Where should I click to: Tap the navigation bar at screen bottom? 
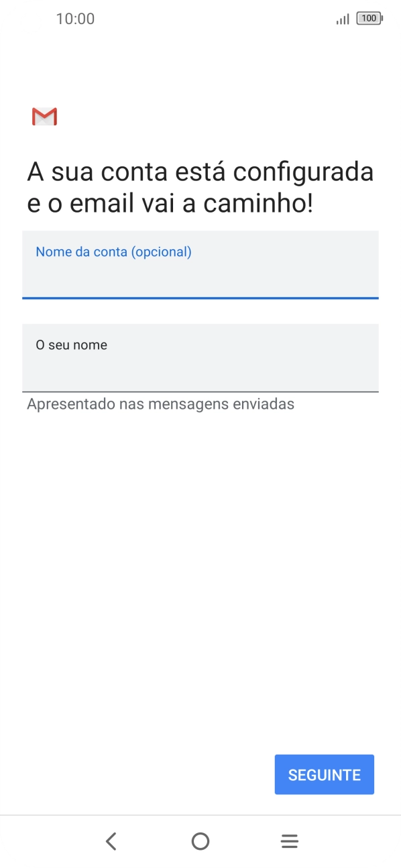(200, 841)
